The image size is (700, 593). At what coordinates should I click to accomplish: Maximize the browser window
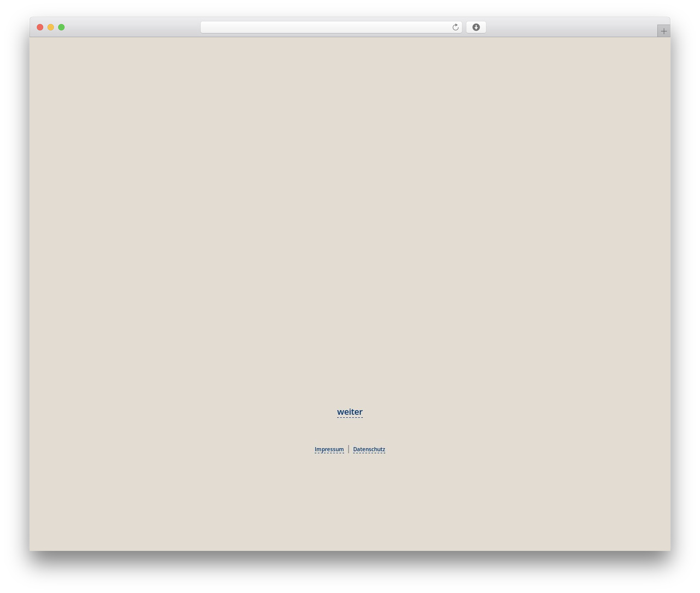coord(61,27)
